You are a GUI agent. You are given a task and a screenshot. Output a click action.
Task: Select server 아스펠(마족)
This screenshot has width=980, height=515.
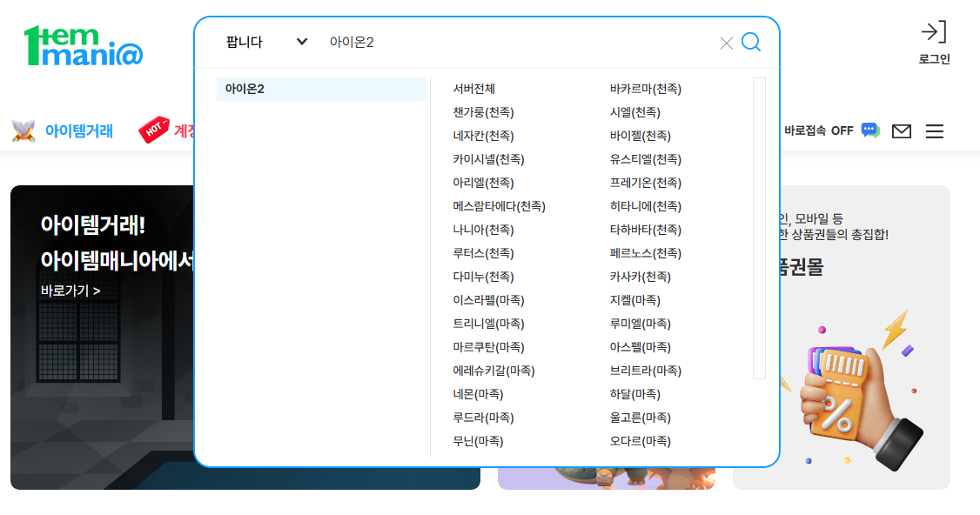(640, 347)
